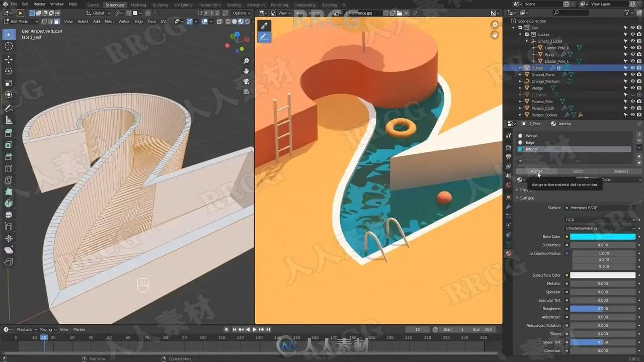The width and height of the screenshot is (644, 362).
Task: Select the Loop Cut tool
Action: tap(9, 168)
